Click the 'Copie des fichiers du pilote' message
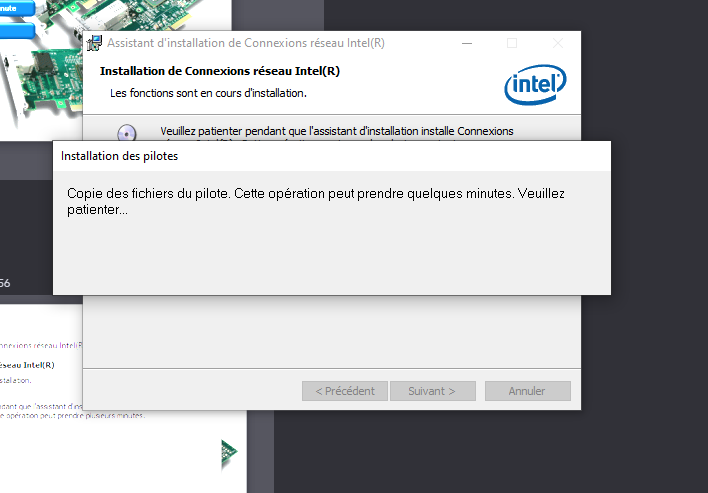This screenshot has height=493, width=708. tap(316, 201)
